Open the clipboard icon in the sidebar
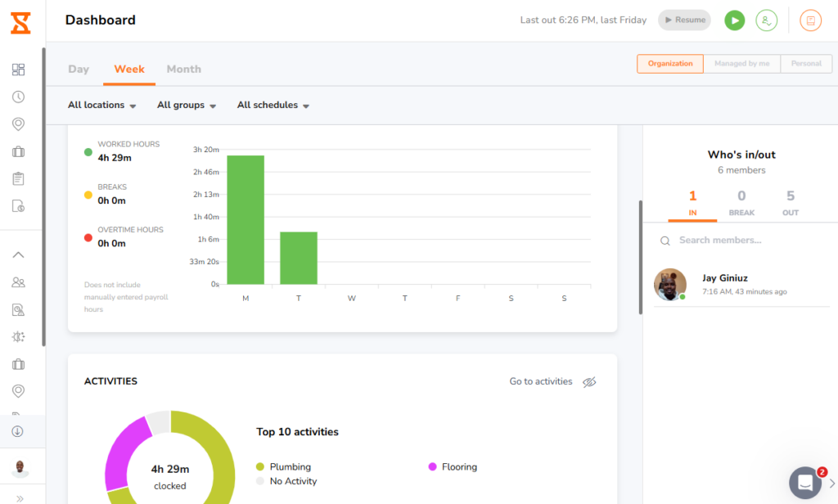This screenshot has width=838, height=504. click(x=18, y=178)
